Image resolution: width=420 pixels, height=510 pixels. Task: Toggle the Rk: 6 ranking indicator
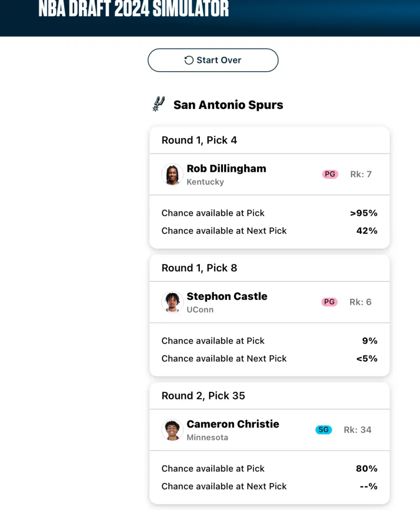360,302
